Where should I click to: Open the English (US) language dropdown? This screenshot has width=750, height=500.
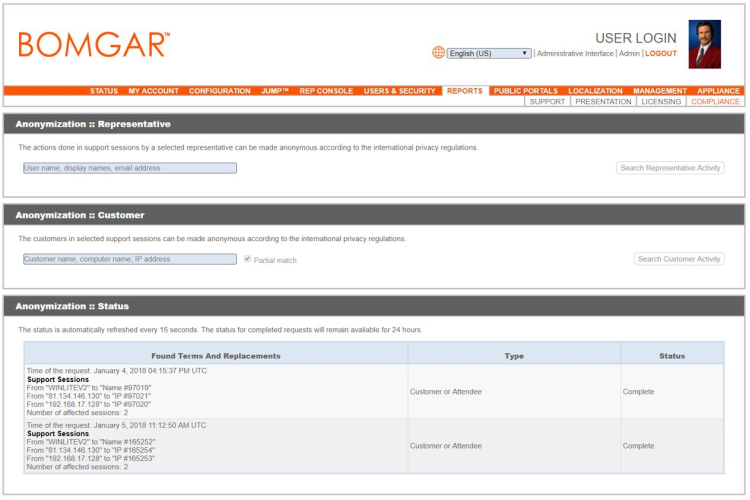(489, 53)
